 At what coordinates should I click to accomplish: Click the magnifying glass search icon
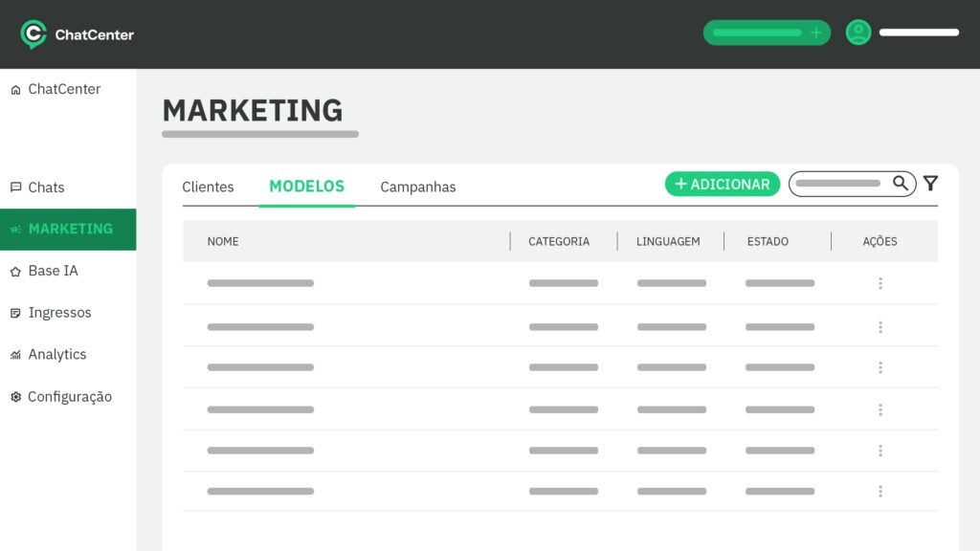(901, 184)
